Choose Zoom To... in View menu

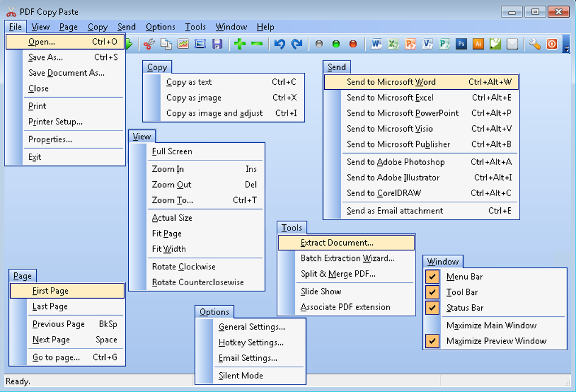[197, 200]
